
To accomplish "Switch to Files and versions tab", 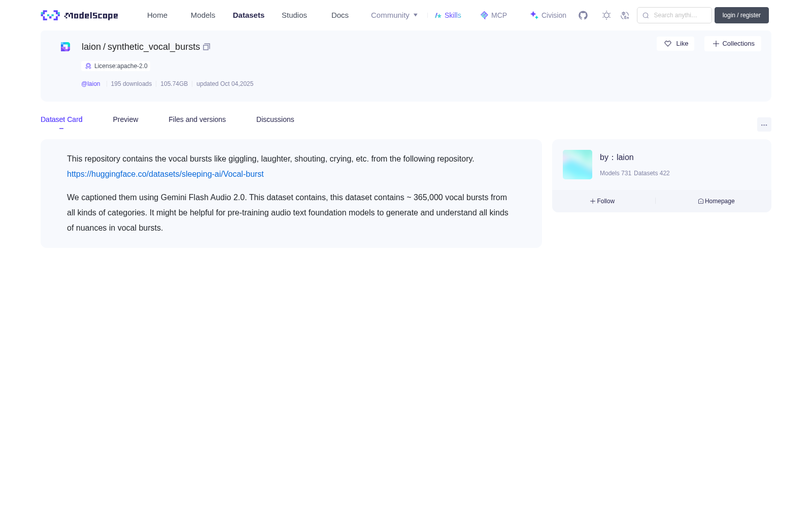I will pyautogui.click(x=197, y=119).
